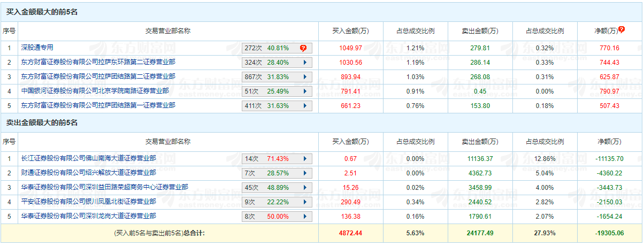Image resolution: width=644 pixels, height=246 pixels.
Task: Open 财通证券绍兴解放大道证券营业部 link
Action: tap(88, 173)
